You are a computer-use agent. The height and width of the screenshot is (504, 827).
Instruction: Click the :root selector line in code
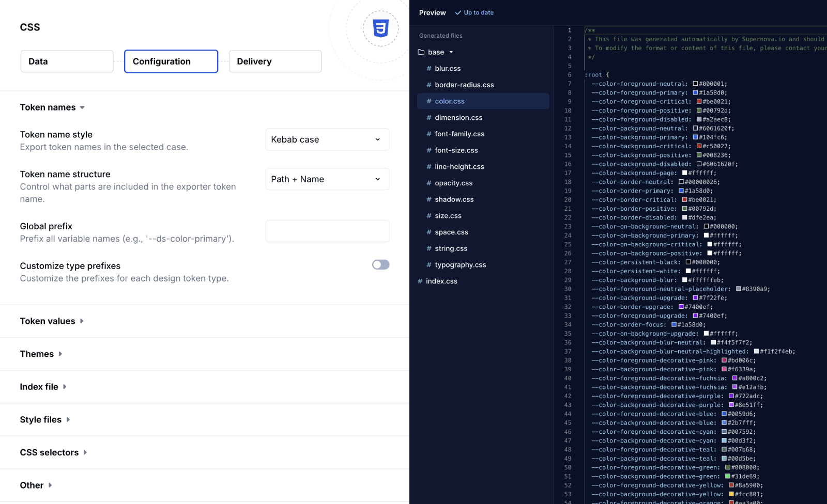coord(597,75)
